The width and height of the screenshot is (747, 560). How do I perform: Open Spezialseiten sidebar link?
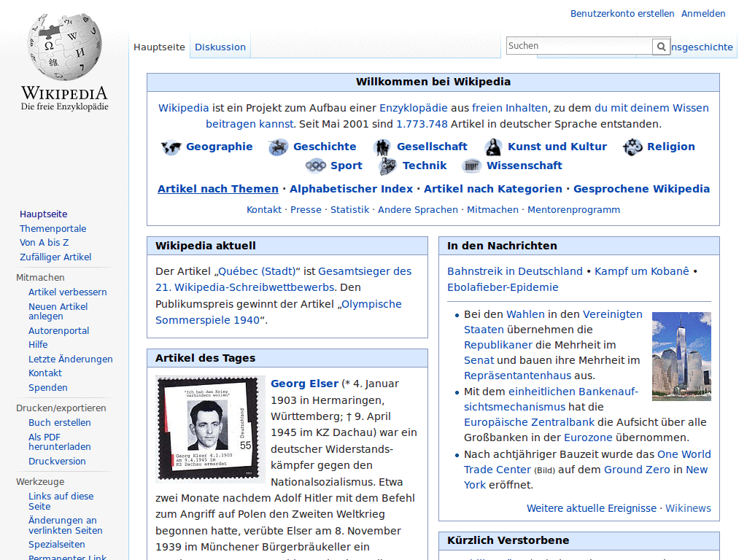(x=57, y=545)
